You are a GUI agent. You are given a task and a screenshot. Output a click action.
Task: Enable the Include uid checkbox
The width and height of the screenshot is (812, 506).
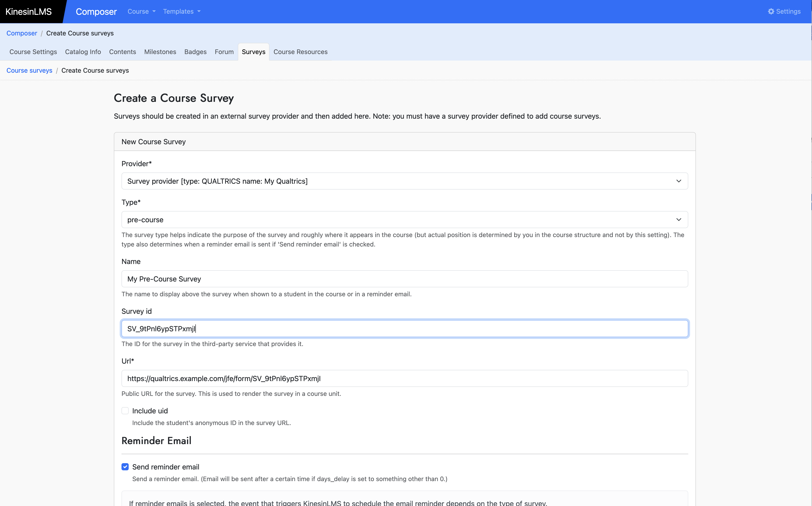125,411
